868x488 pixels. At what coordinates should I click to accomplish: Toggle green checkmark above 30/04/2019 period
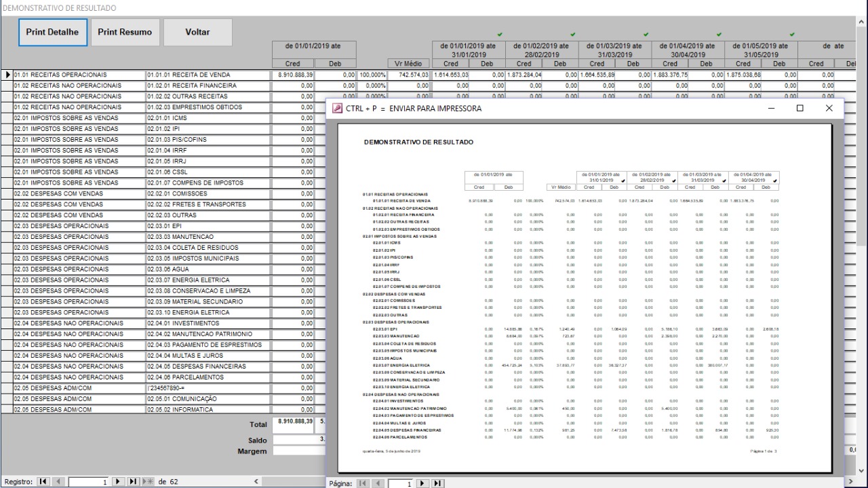tap(719, 35)
